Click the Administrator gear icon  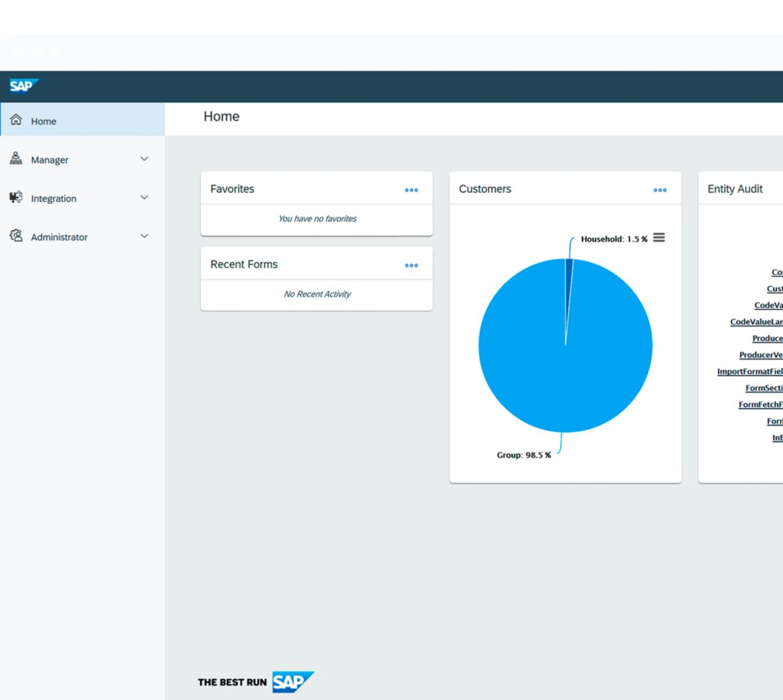pyautogui.click(x=16, y=236)
